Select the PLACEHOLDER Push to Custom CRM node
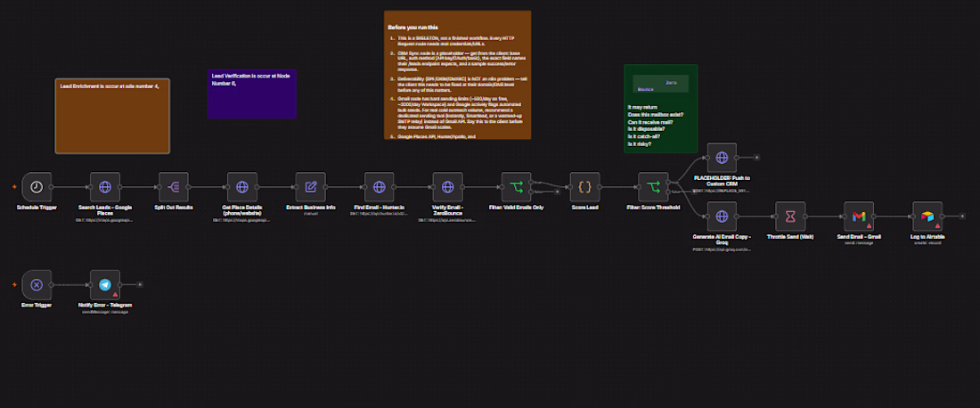 (x=722, y=158)
